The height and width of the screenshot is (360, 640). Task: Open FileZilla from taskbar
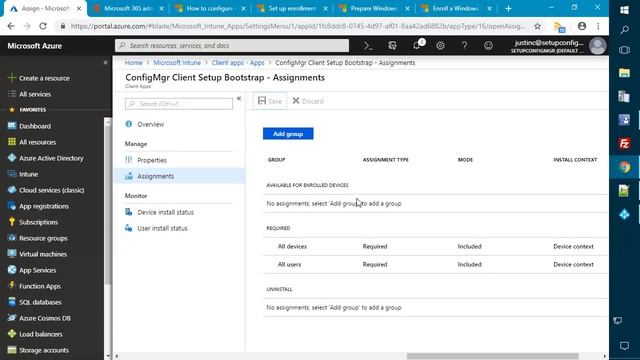coord(624,144)
